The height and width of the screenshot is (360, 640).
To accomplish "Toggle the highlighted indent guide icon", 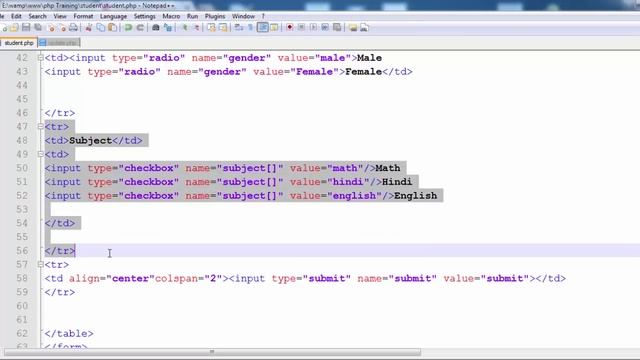I will point(263,27).
